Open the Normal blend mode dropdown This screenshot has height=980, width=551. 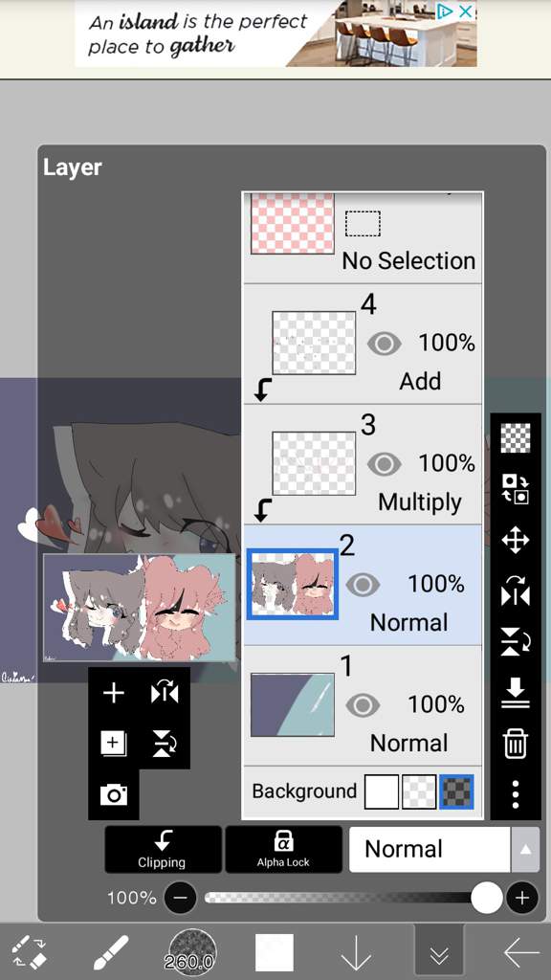430,850
